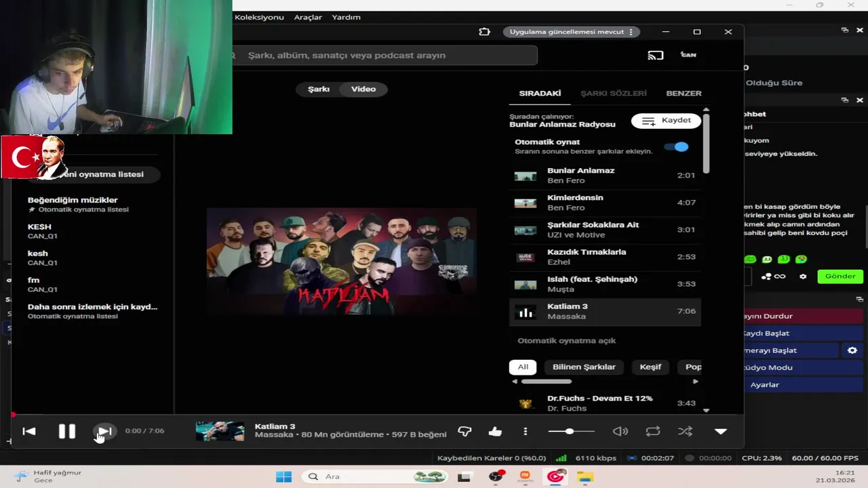Viewport: 868px width, 488px height.
Task: Open chat settings gear icon
Action: [803, 277]
